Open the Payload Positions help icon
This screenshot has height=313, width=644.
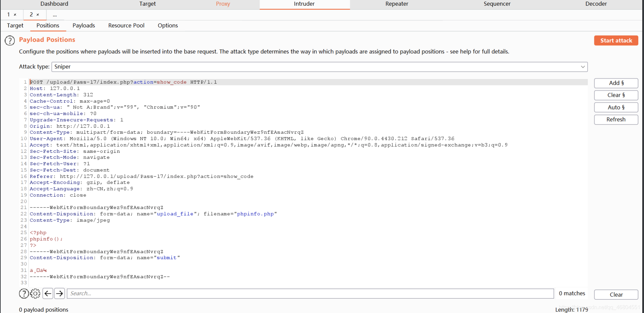(x=10, y=41)
